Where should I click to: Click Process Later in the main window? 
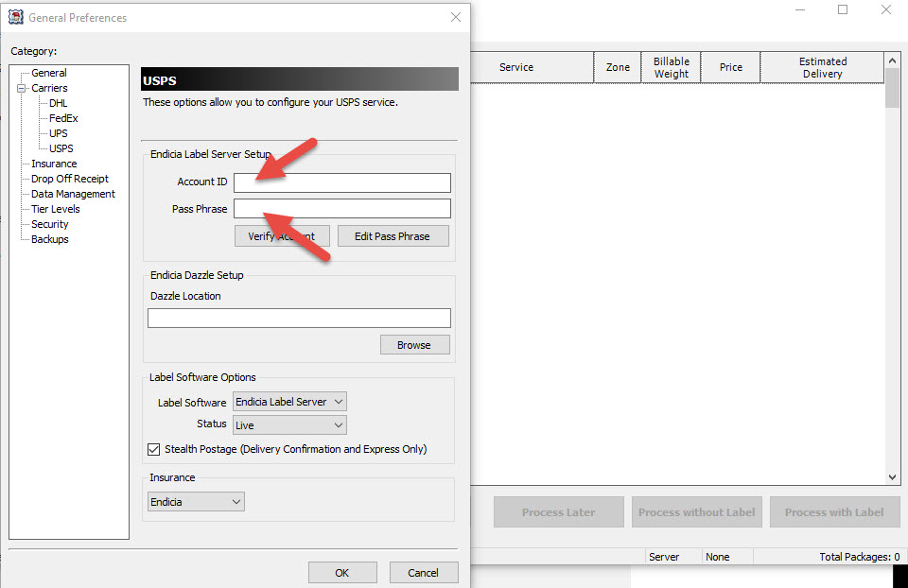(559, 512)
